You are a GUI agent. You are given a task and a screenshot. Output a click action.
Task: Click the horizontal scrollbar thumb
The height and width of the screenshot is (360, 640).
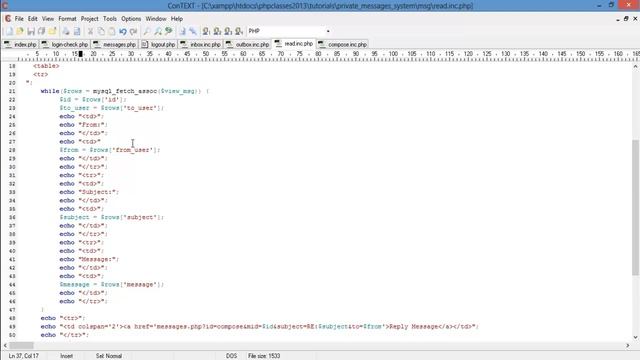22,345
